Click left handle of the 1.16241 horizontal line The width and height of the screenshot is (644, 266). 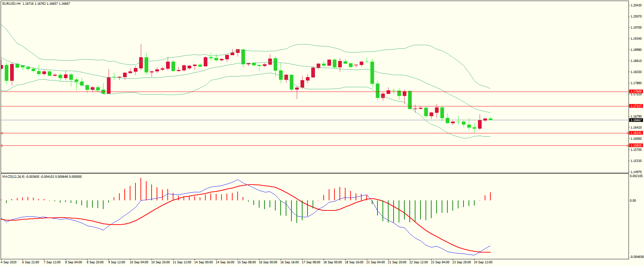tap(2, 133)
